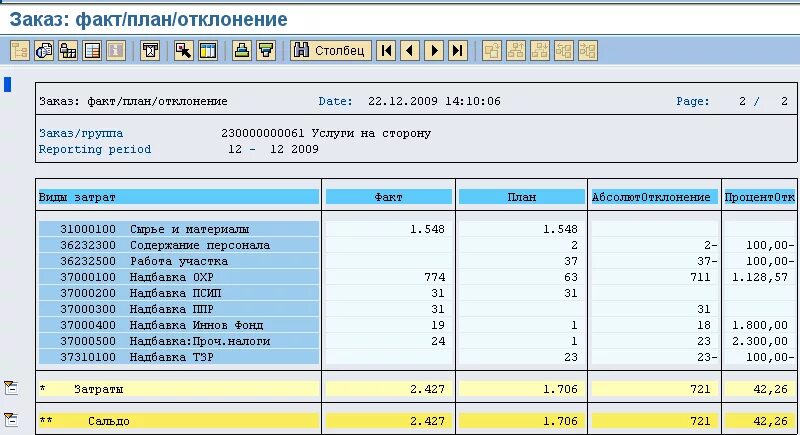Click percentage 42,26 in Сальдо row
This screenshot has width=800, height=435.
pos(770,421)
